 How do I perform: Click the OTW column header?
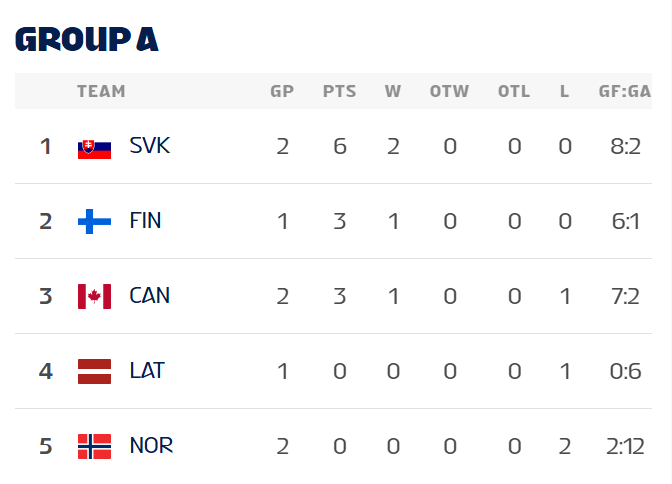point(449,92)
